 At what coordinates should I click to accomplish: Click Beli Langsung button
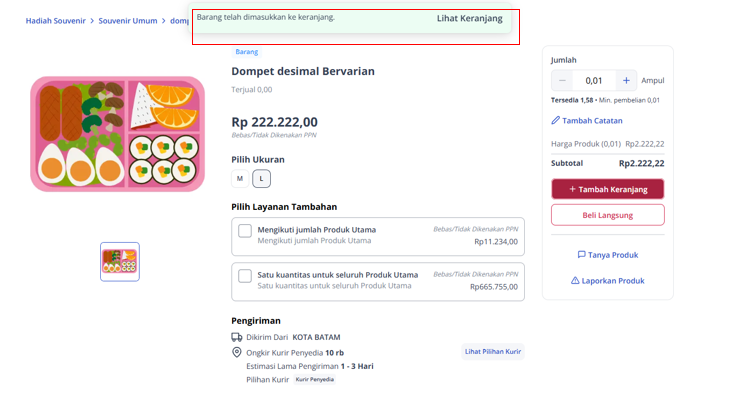tap(608, 215)
